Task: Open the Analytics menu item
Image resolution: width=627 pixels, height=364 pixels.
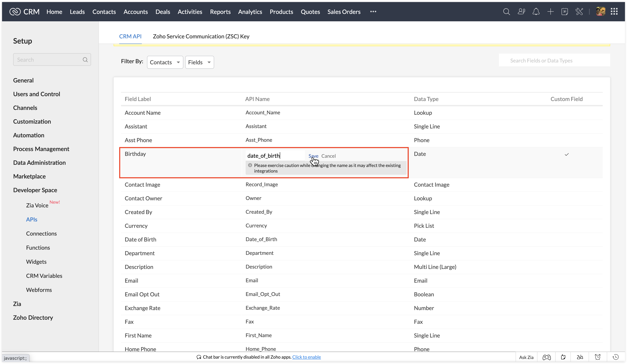Action: coord(250,12)
